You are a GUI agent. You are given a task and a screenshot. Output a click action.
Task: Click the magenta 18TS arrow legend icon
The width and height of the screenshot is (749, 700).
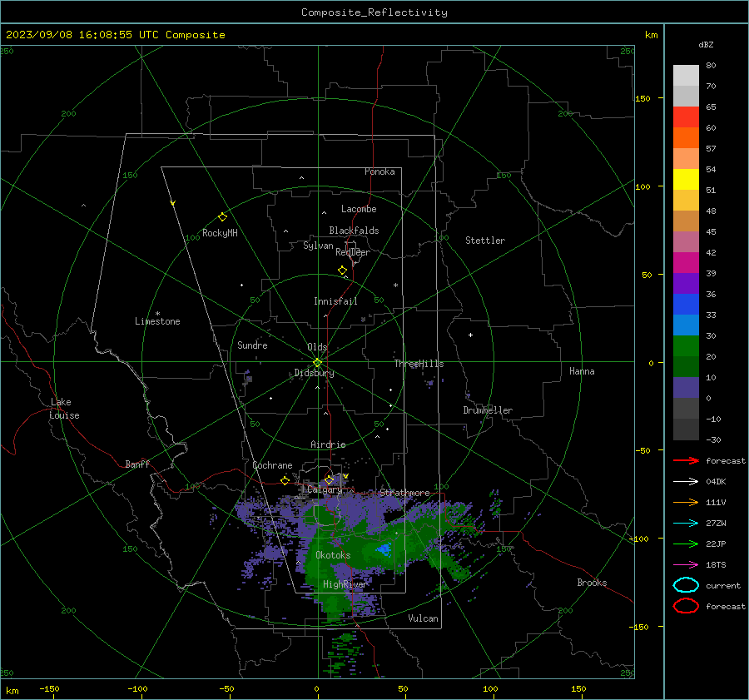point(686,565)
